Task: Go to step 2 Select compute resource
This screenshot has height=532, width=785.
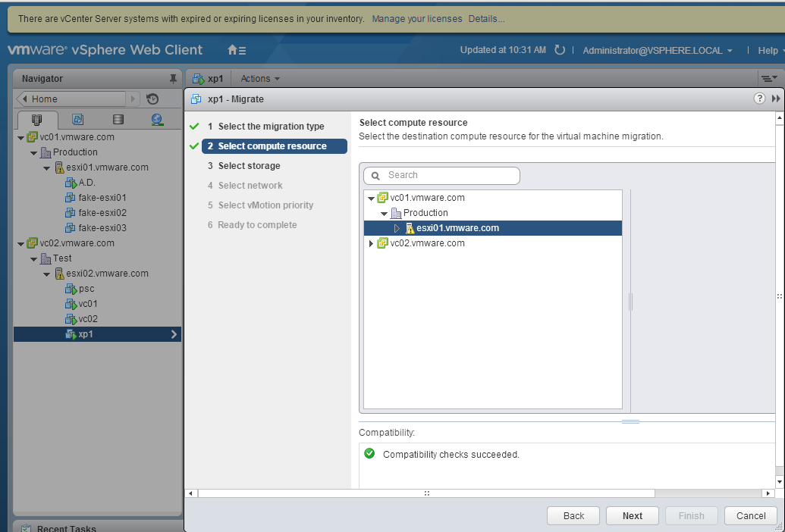Action: 275,146
